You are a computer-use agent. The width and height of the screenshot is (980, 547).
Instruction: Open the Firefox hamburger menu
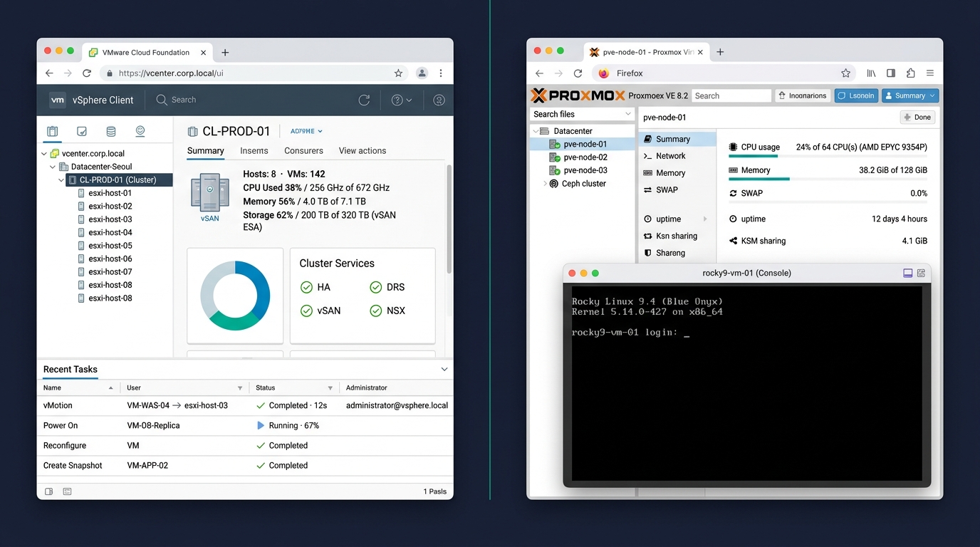[x=930, y=73]
